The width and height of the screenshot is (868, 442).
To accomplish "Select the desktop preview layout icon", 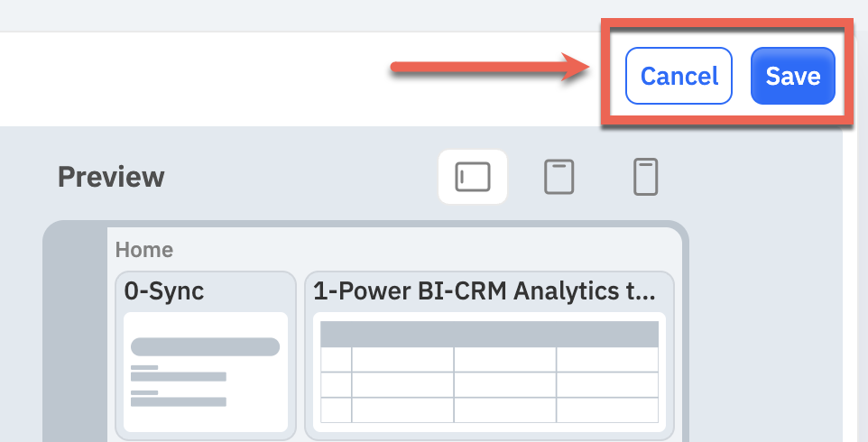I will (x=472, y=177).
